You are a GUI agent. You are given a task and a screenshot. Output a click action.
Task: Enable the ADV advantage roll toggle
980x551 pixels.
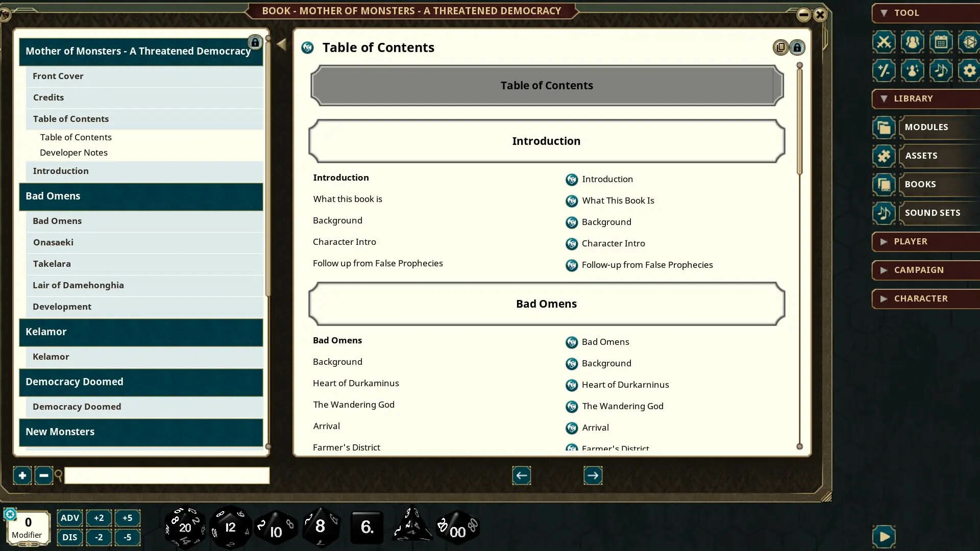point(70,518)
